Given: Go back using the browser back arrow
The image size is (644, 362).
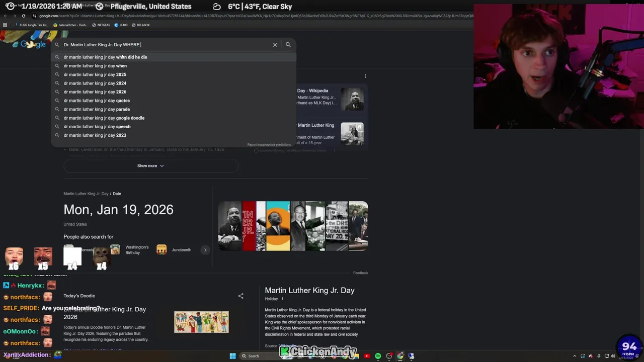Looking at the screenshot, I should click(6, 16).
